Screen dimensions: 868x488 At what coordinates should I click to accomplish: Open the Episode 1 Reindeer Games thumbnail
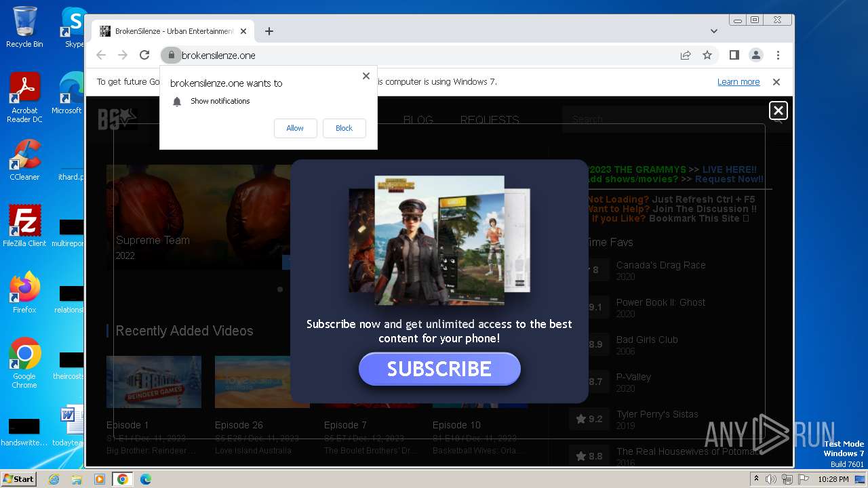coord(154,382)
